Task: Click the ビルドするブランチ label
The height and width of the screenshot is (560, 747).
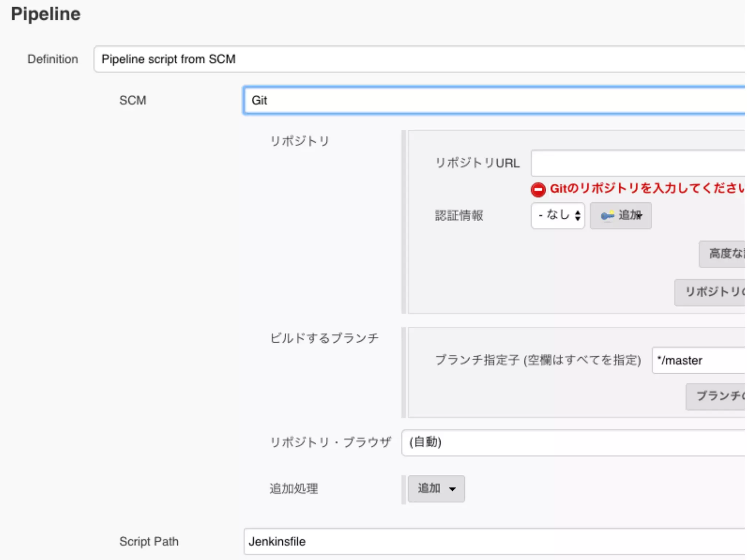Action: pos(324,338)
